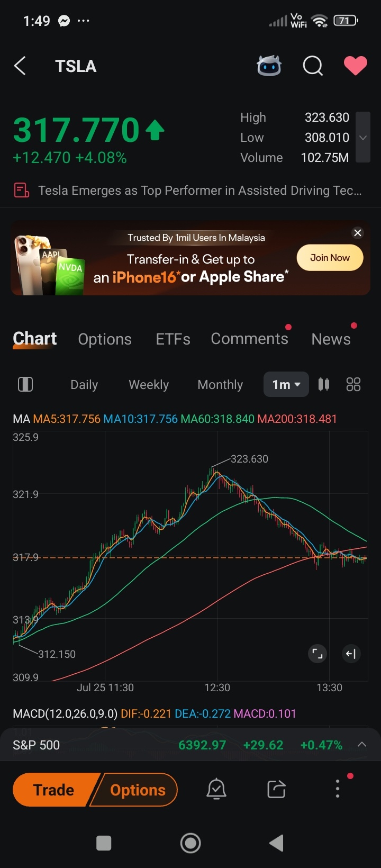Screen dimensions: 381x868
Task: Open the three-dot more menu at bottom
Action: 338,789
